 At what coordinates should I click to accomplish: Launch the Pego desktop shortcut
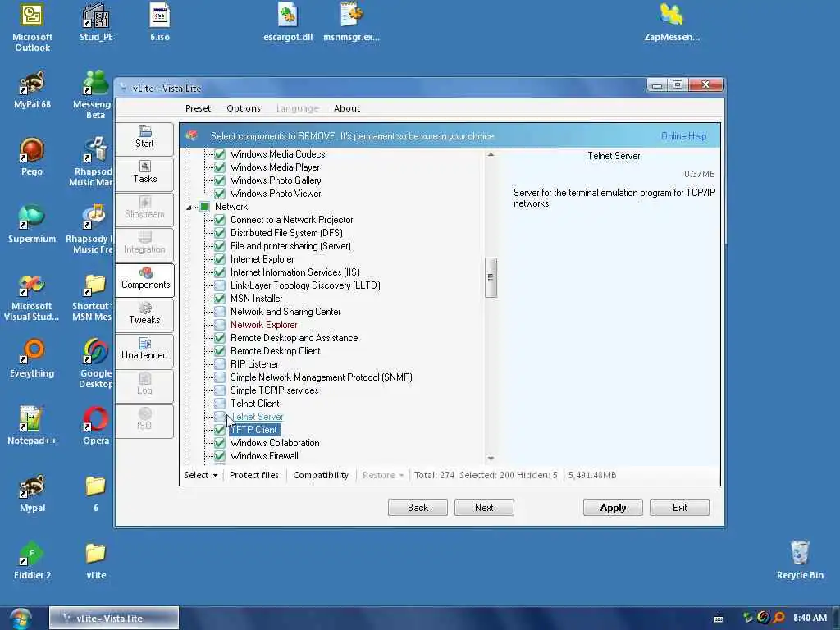(x=32, y=157)
